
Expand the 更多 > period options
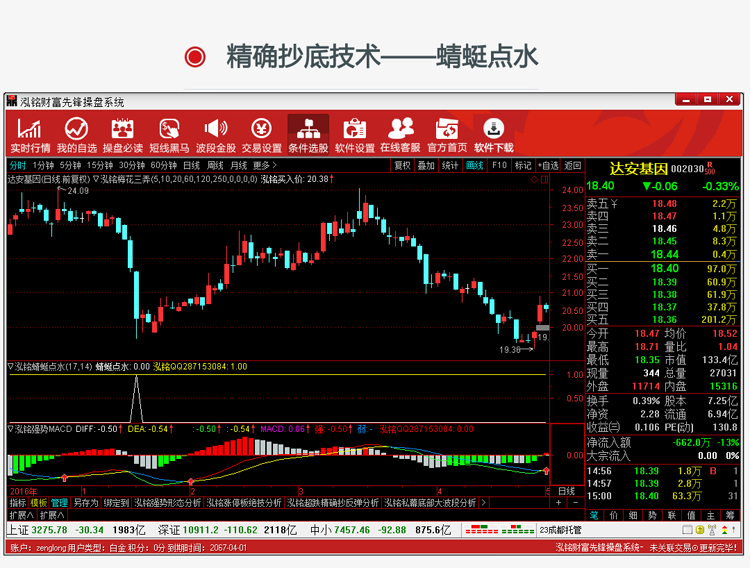point(265,166)
